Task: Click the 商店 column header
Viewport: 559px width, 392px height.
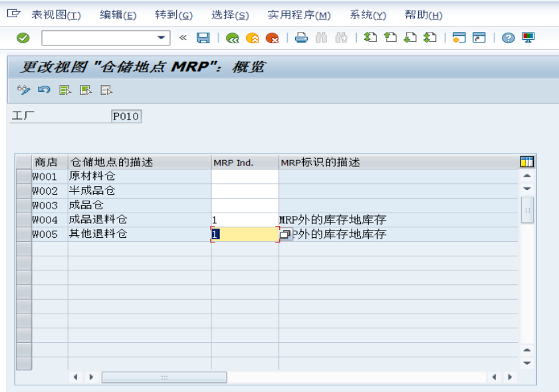Action: (50, 162)
